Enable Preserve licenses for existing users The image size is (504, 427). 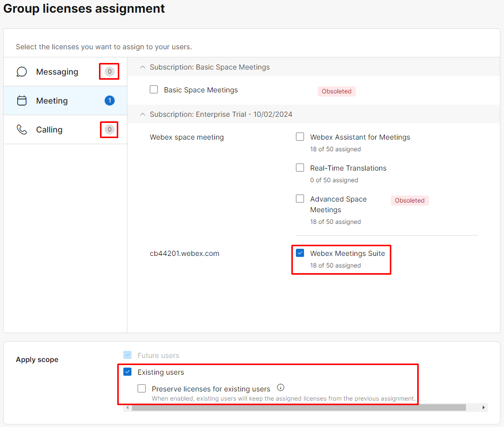coord(142,389)
